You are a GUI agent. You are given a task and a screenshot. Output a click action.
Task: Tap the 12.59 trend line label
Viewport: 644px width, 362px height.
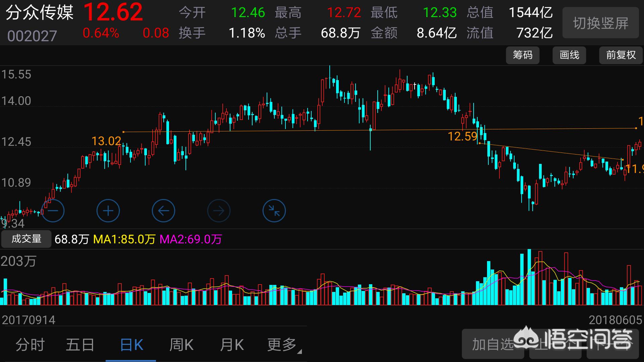coord(463,136)
